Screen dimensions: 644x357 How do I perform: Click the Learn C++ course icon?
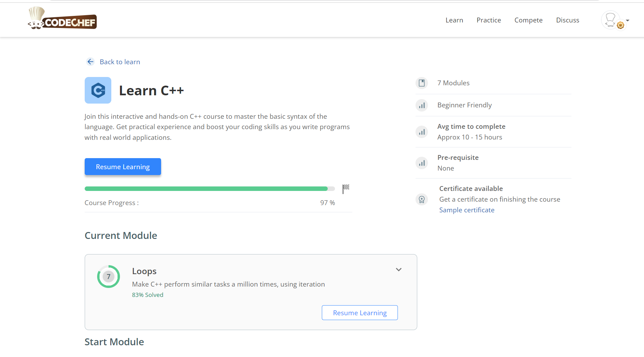[x=98, y=90]
